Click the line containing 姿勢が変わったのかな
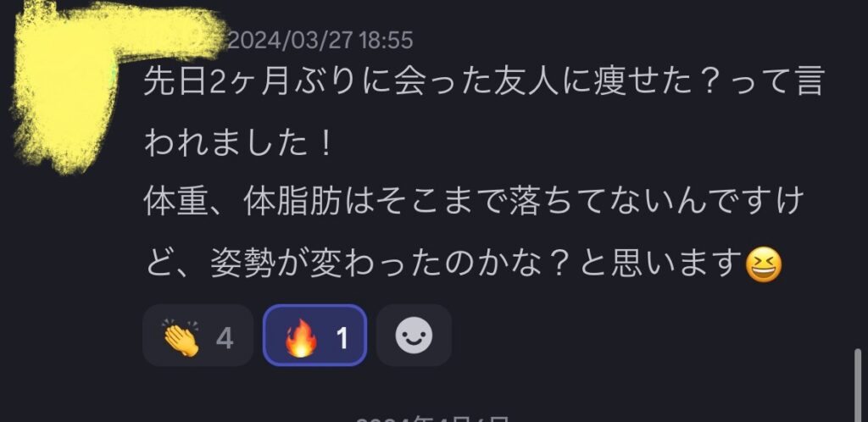The width and height of the screenshot is (868, 422). (x=464, y=264)
